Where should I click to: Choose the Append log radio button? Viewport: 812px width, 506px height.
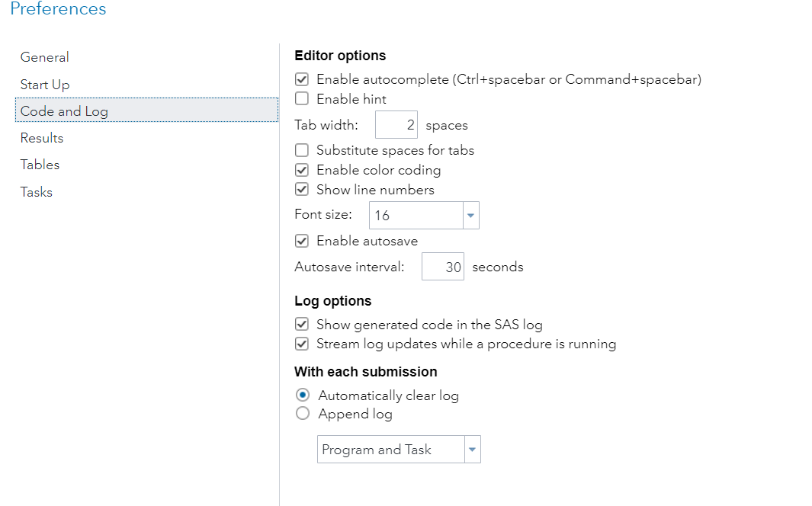click(303, 415)
